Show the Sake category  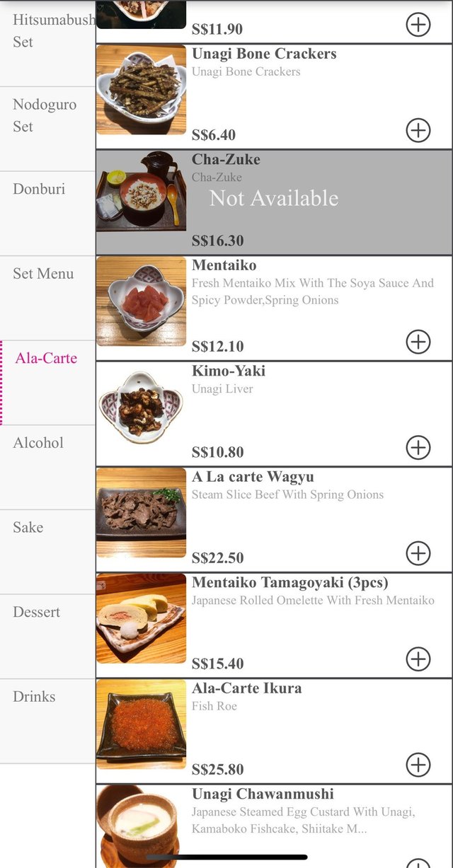coord(47,528)
